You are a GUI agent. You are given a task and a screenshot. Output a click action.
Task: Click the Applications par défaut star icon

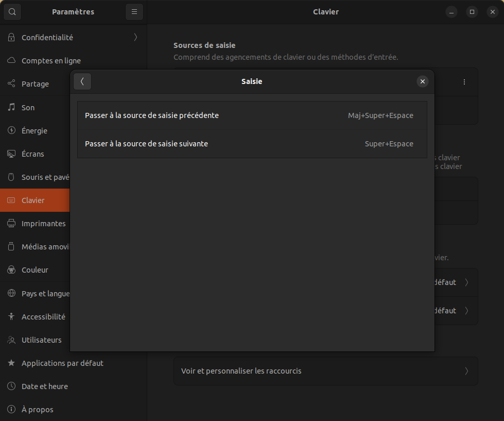click(11, 363)
